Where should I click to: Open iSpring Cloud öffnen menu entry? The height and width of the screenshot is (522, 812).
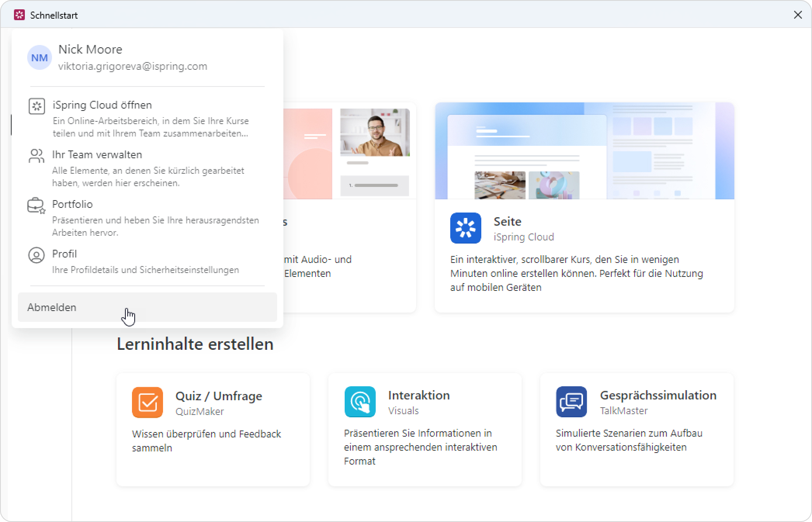(x=147, y=118)
